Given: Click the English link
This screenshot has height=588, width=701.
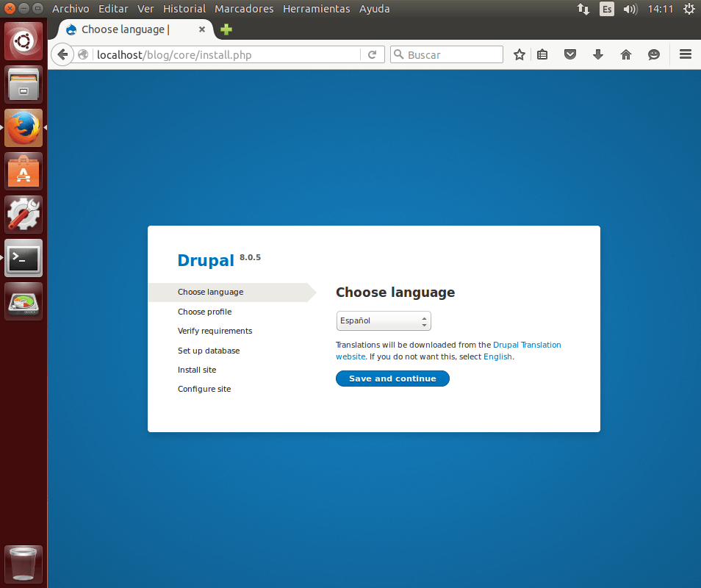Looking at the screenshot, I should coord(497,356).
